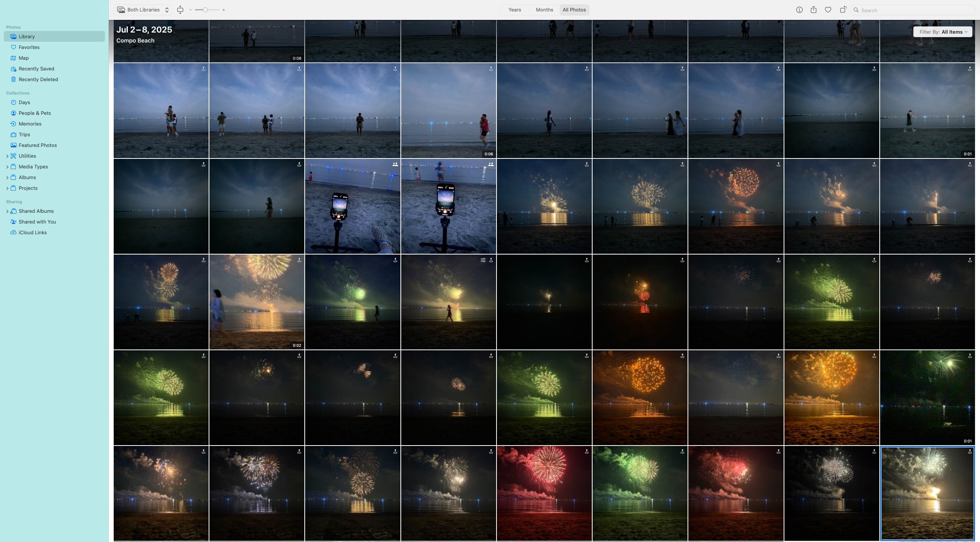The height and width of the screenshot is (542, 980).
Task: Open People & Pets collection
Action: click(35, 113)
